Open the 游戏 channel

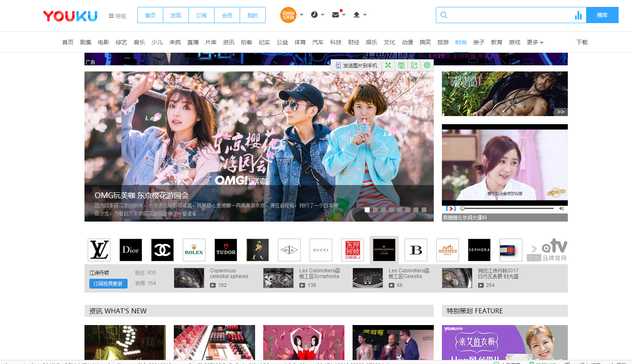point(515,42)
